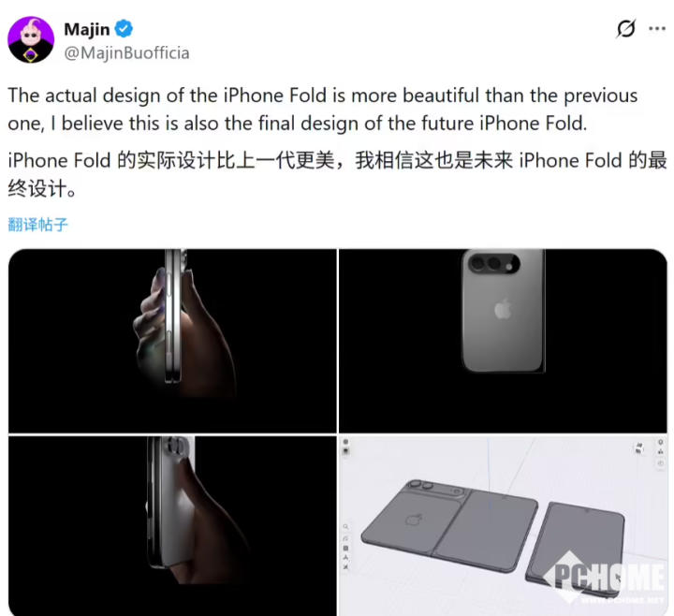Image resolution: width=674 pixels, height=616 pixels.
Task: Select the square icon below the circle icon
Action: pyautogui.click(x=345, y=451)
